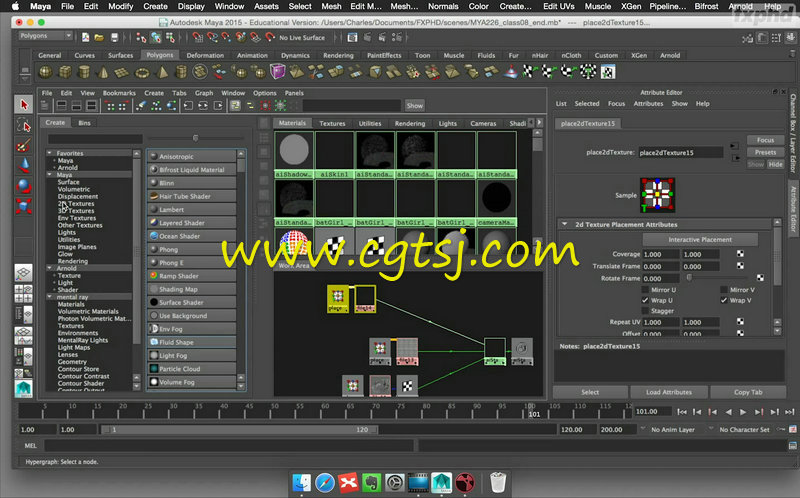
Task: Create a polygon torus from shelf
Action: pos(142,72)
